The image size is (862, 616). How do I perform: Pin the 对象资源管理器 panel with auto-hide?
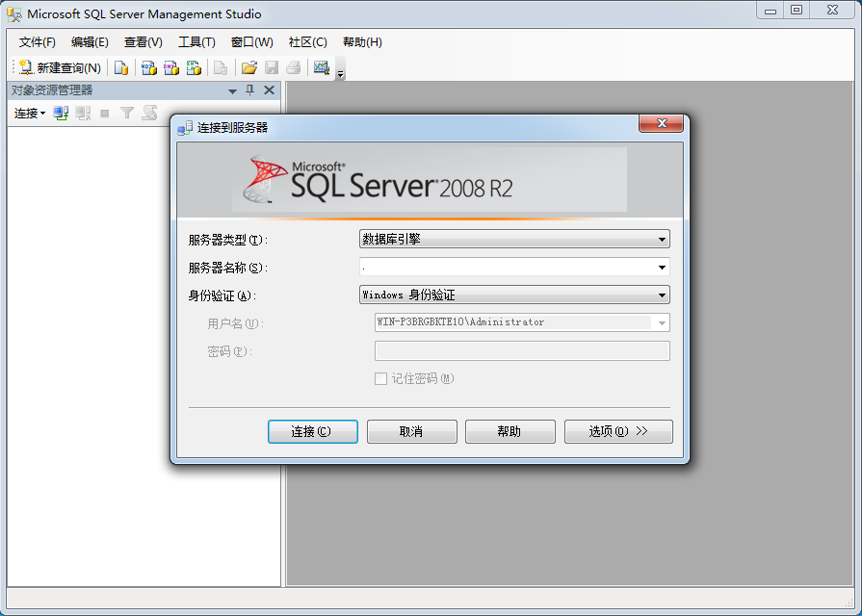tap(250, 90)
